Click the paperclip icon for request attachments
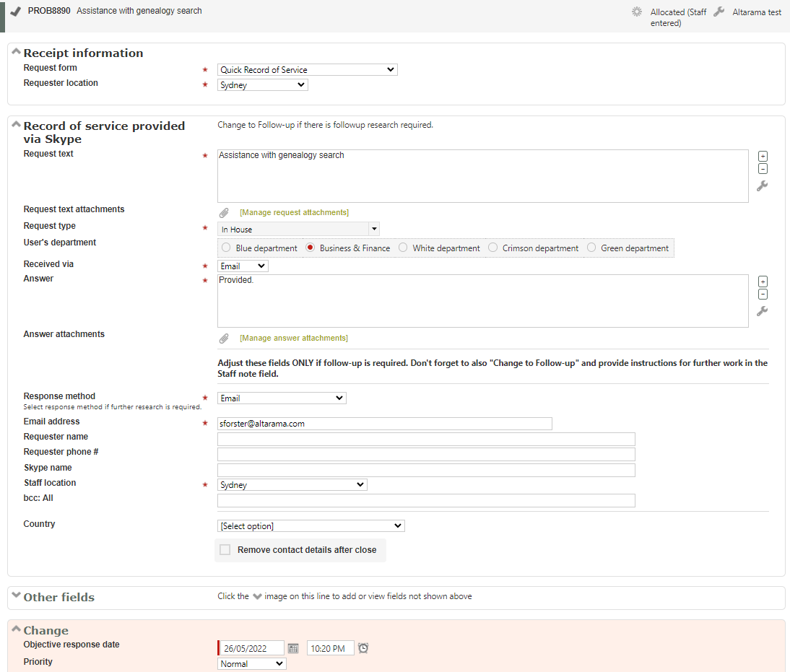This screenshot has height=672, width=790. (224, 213)
